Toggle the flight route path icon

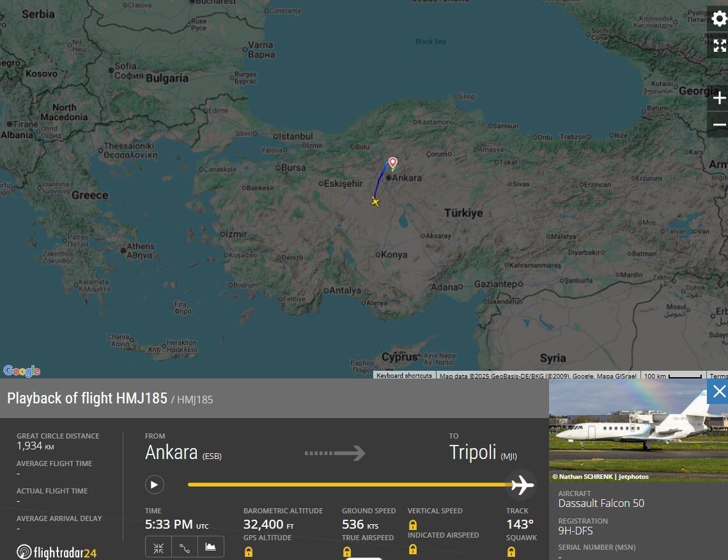pos(185,547)
